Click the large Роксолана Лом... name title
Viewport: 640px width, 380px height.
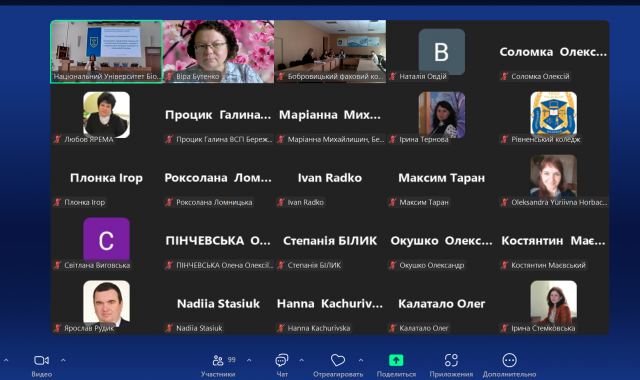tap(218, 178)
